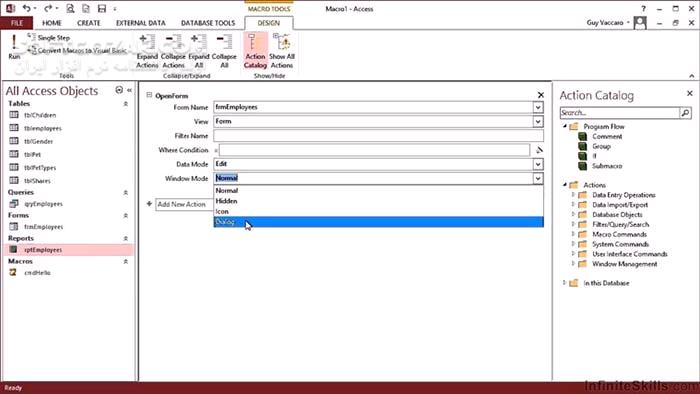The image size is (700, 394).
Task: Collapse Program Flow folder
Action: coord(565,126)
